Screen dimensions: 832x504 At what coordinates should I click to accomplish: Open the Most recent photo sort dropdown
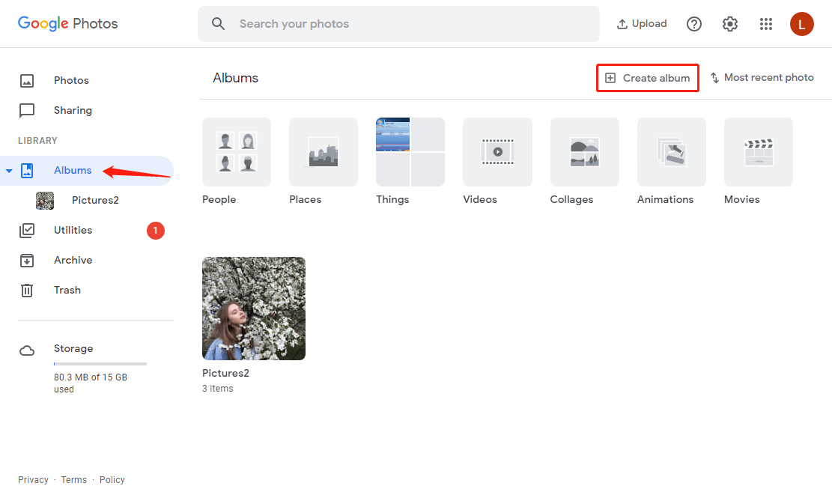pyautogui.click(x=762, y=78)
